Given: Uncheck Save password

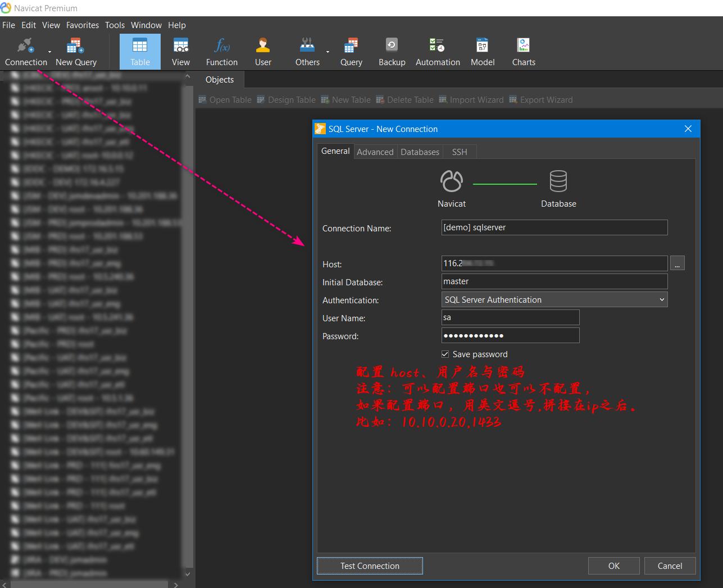Looking at the screenshot, I should 445,354.
